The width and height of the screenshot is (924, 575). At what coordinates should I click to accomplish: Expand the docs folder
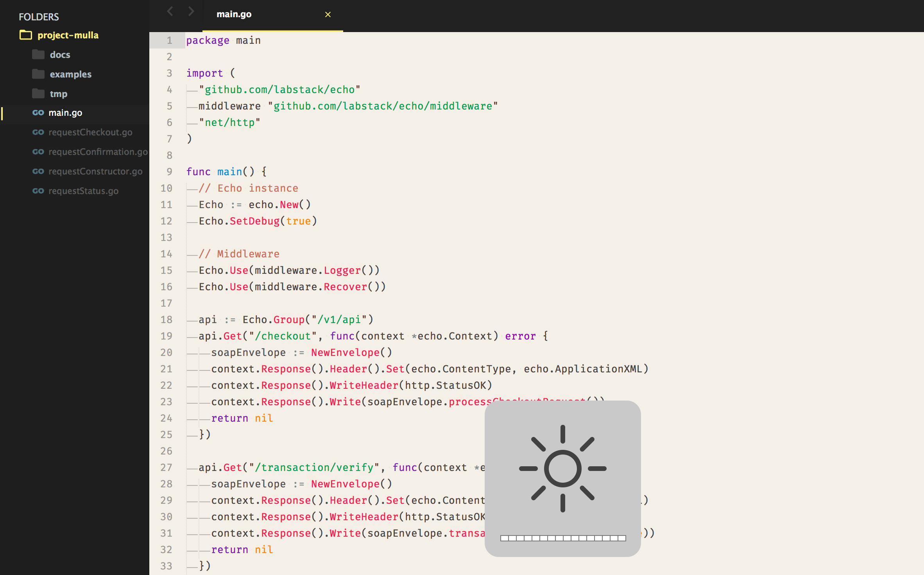60,55
